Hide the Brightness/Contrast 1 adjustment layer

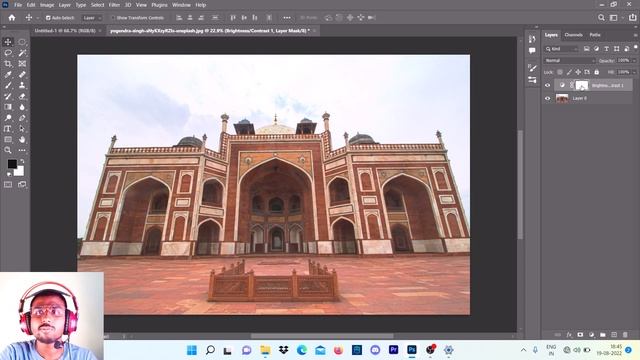pos(548,85)
